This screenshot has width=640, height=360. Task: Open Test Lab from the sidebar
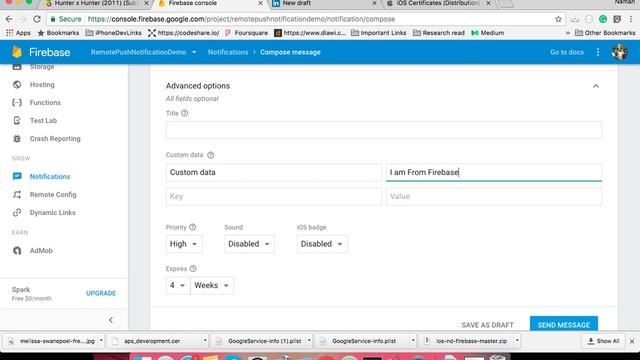point(43,120)
